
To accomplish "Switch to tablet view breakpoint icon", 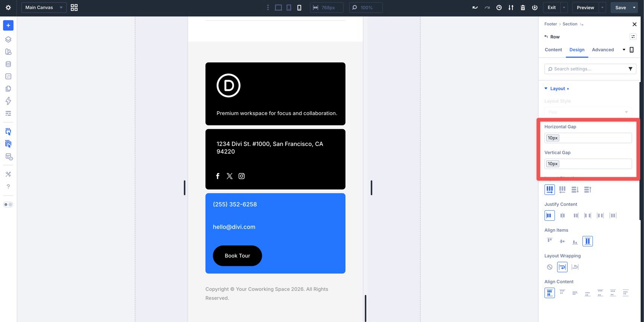I will (289, 7).
